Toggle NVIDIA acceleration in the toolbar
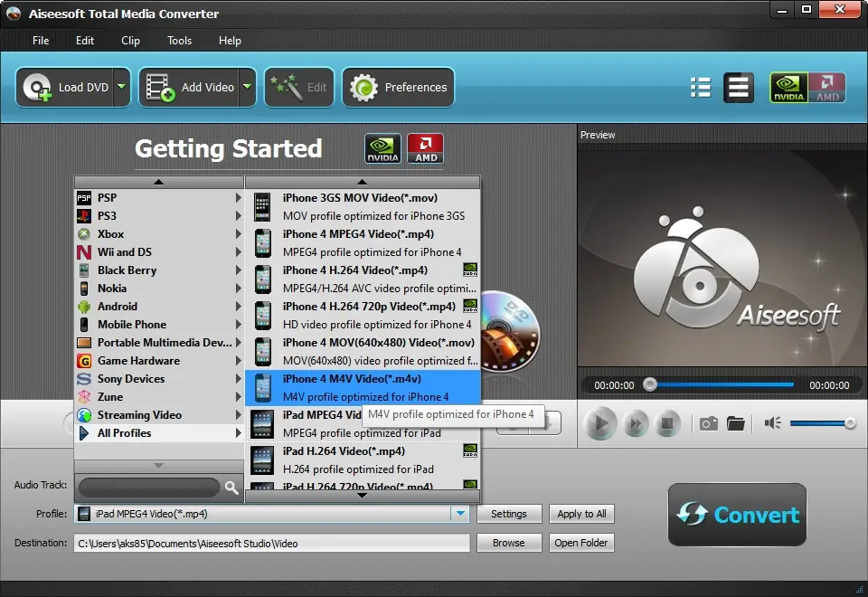The image size is (868, 597). pyautogui.click(x=788, y=88)
